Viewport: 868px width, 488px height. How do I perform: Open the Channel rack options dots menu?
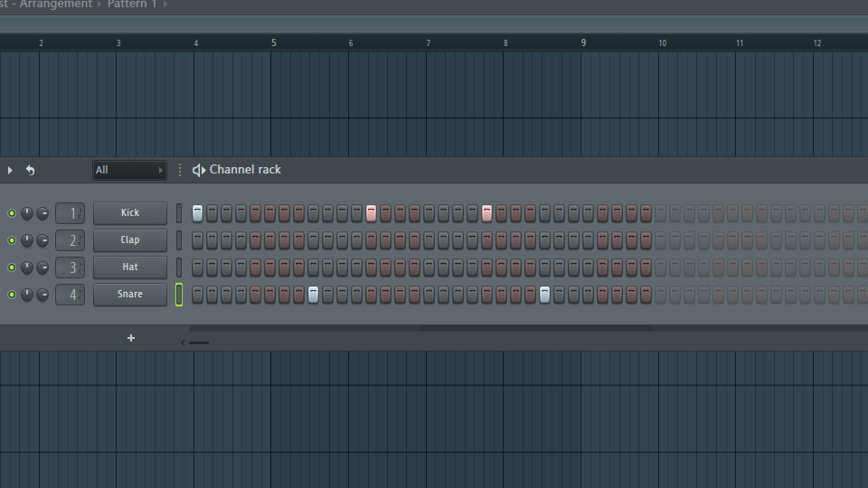coord(179,170)
